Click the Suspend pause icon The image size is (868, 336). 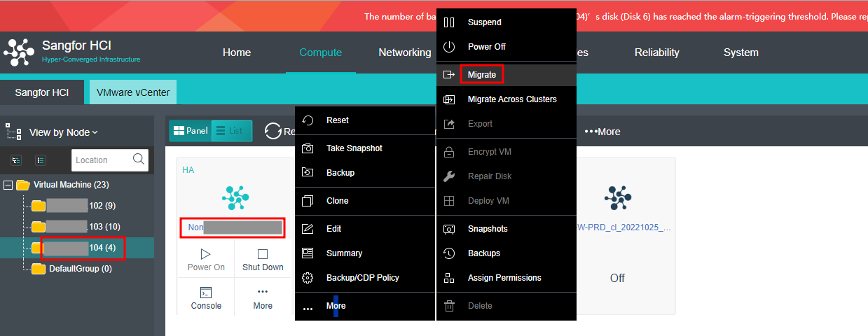point(449,22)
